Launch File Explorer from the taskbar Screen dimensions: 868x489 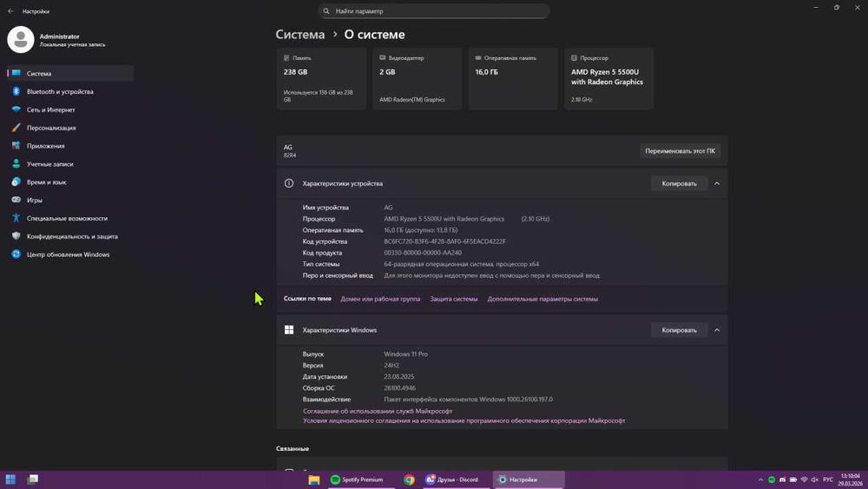(x=314, y=479)
